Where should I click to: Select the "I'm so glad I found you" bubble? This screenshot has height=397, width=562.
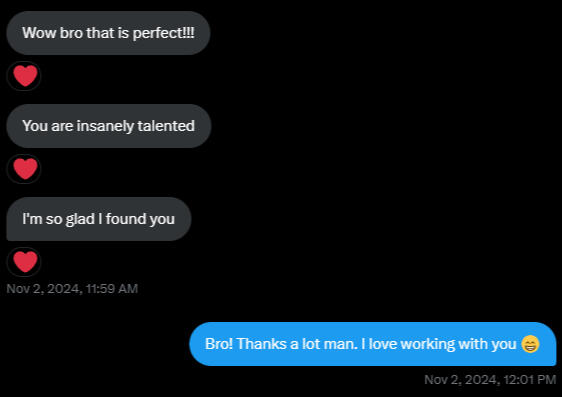click(x=99, y=219)
